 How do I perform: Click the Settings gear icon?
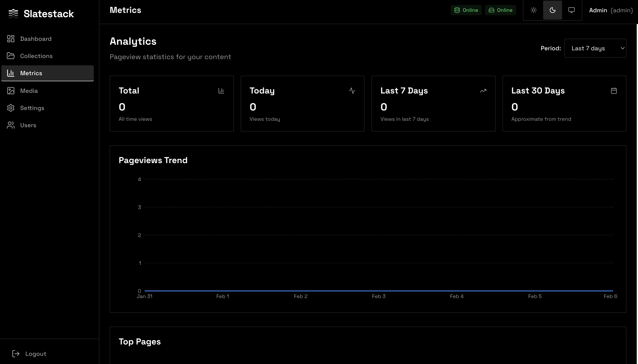pyautogui.click(x=11, y=108)
